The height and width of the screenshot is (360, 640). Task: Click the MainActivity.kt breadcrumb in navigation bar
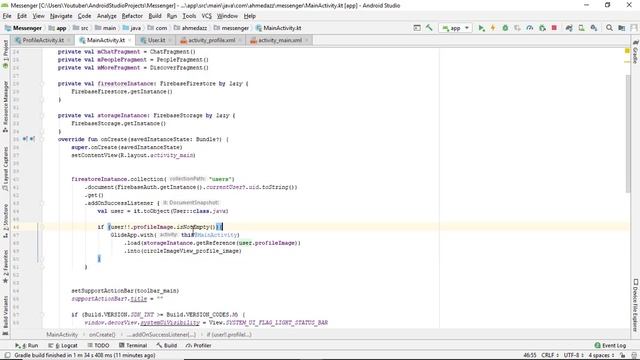(278, 28)
